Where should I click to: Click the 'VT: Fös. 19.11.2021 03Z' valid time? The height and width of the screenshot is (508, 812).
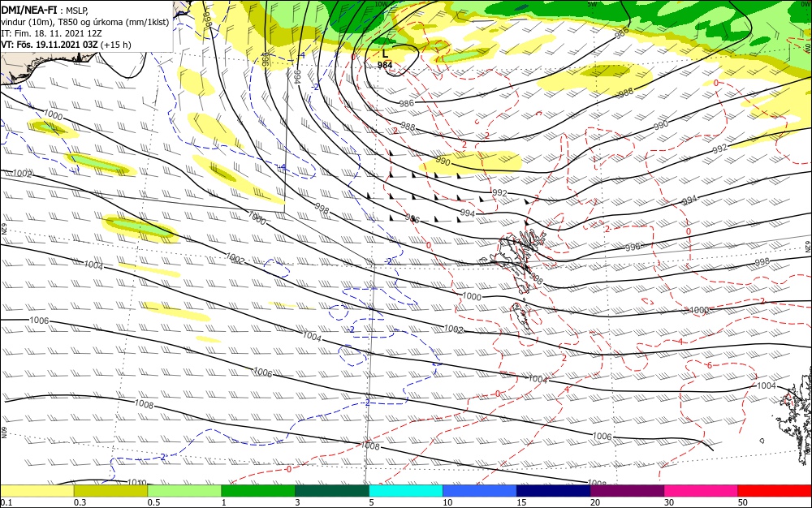coord(50,45)
